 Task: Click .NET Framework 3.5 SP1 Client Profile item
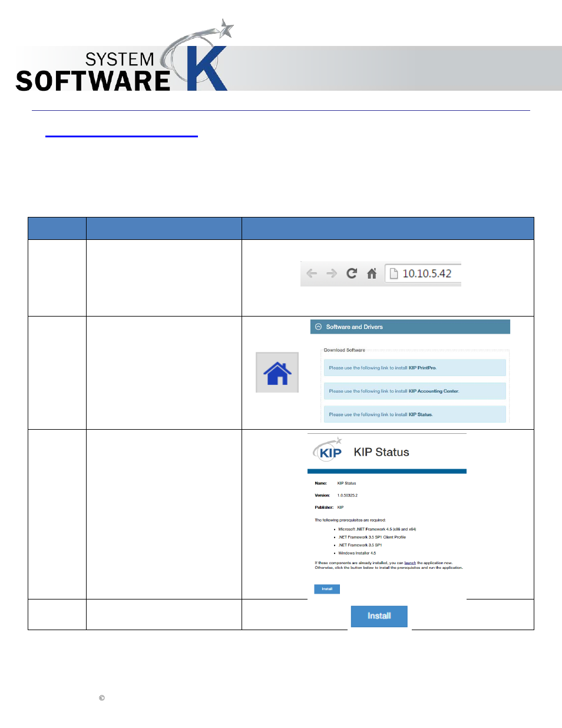point(372,537)
